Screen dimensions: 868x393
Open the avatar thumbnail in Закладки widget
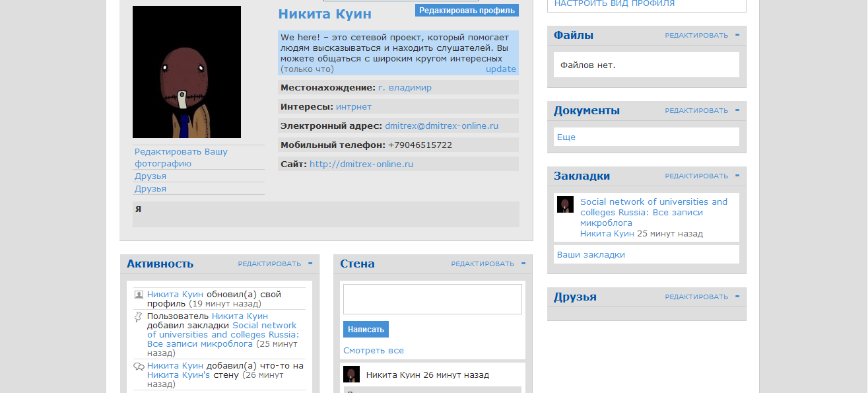(x=565, y=204)
